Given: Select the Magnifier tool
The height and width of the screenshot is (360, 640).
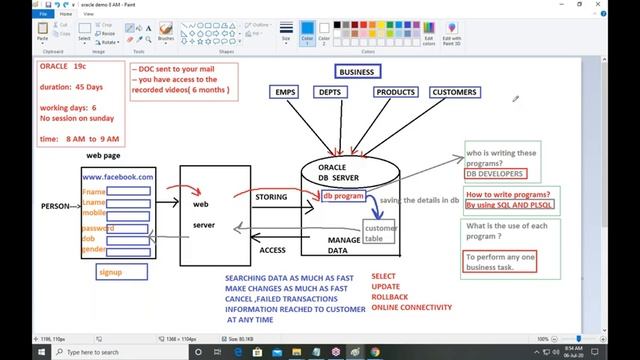Looking at the screenshot, I should coord(149,40).
